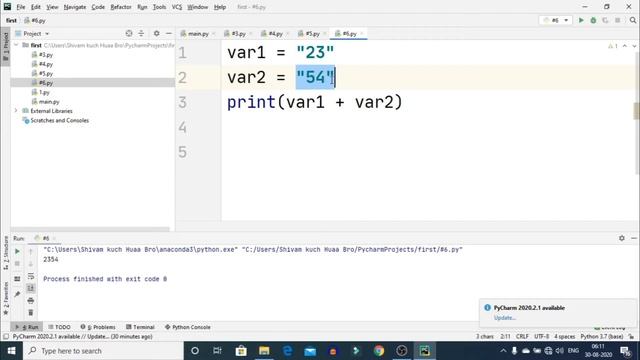Click the Update link in notification
640x360 pixels.
click(x=504, y=318)
